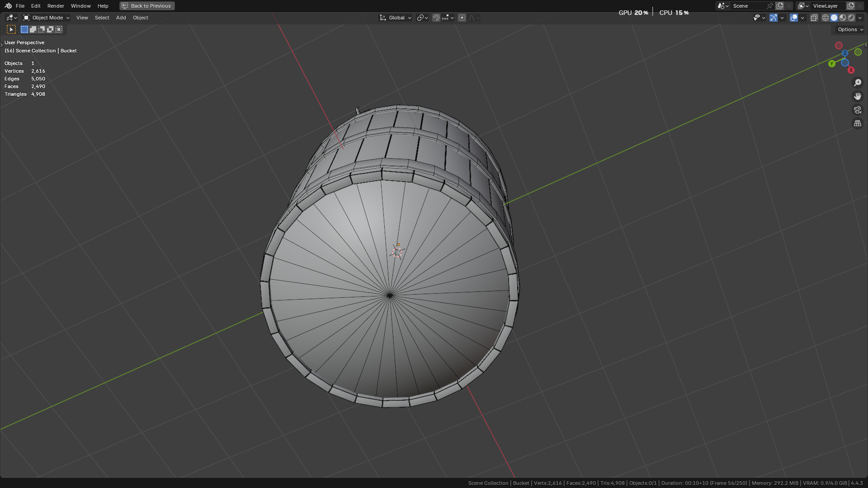The image size is (868, 488).
Task: Pin the scene to workspace
Action: (770, 6)
